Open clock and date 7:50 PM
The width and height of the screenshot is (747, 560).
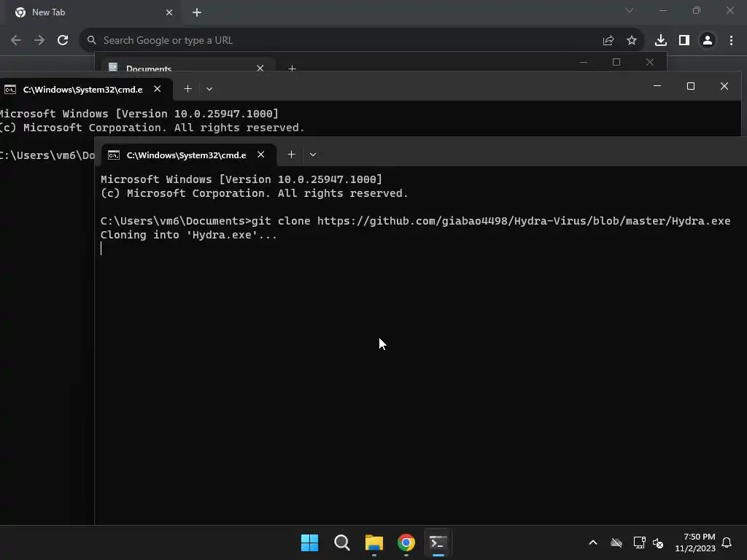pyautogui.click(x=695, y=542)
